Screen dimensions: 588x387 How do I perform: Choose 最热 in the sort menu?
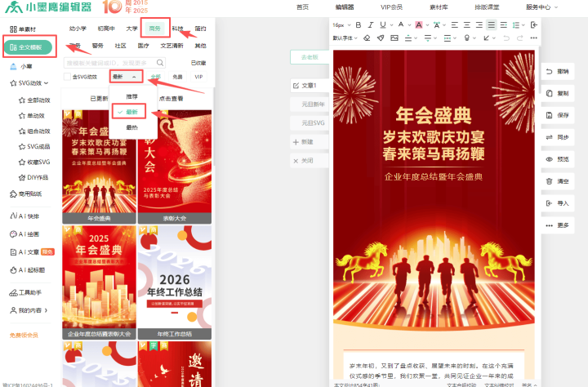pos(132,128)
